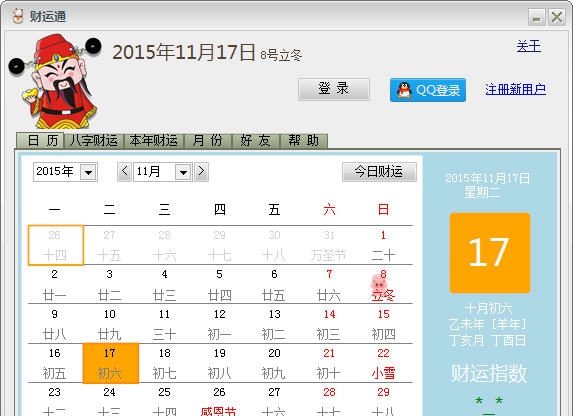Log in with the QQ登录 button
This screenshot has height=416, width=573.
(428, 90)
